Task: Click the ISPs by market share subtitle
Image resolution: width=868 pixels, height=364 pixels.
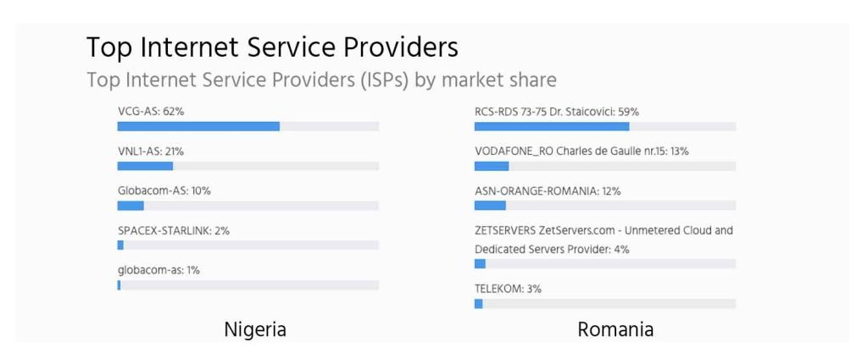Action: pos(321,80)
